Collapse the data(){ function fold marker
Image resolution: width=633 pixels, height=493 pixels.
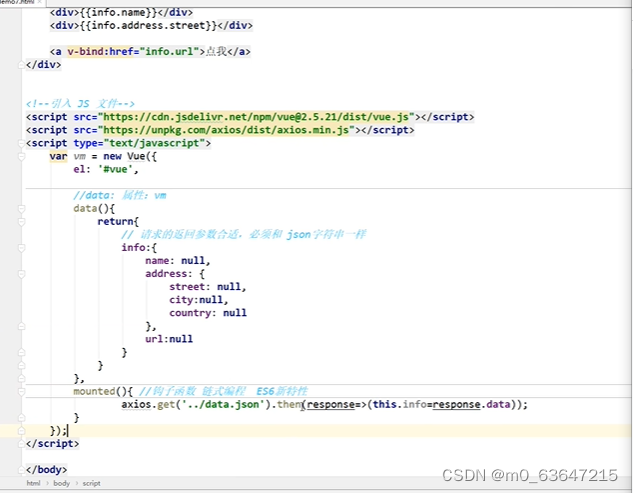coord(21,209)
